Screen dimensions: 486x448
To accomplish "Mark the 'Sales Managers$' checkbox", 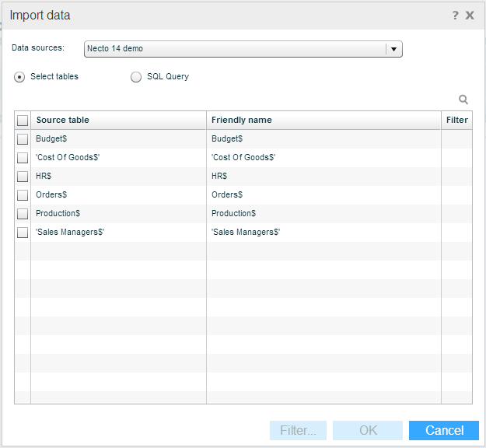I will (23, 233).
